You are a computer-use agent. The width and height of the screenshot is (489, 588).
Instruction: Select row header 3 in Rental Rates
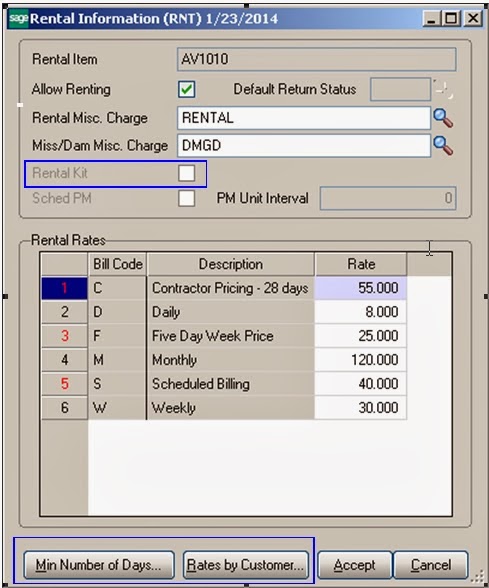[x=64, y=336]
